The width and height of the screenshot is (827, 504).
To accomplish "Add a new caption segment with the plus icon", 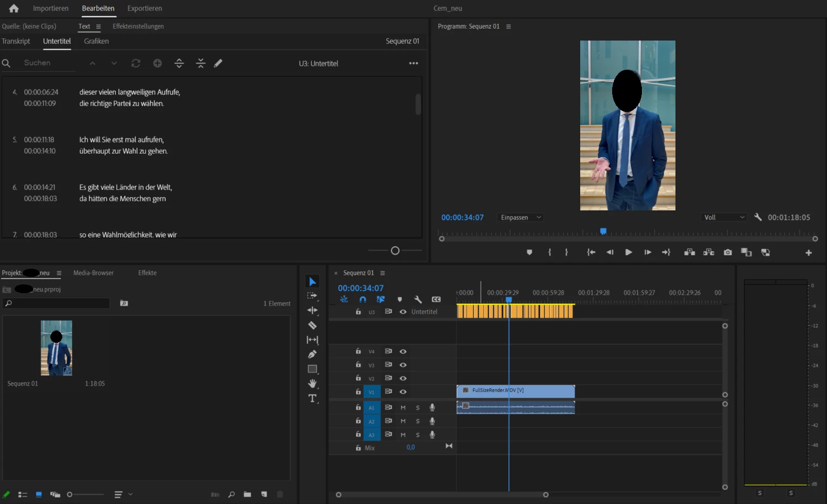I will [157, 63].
